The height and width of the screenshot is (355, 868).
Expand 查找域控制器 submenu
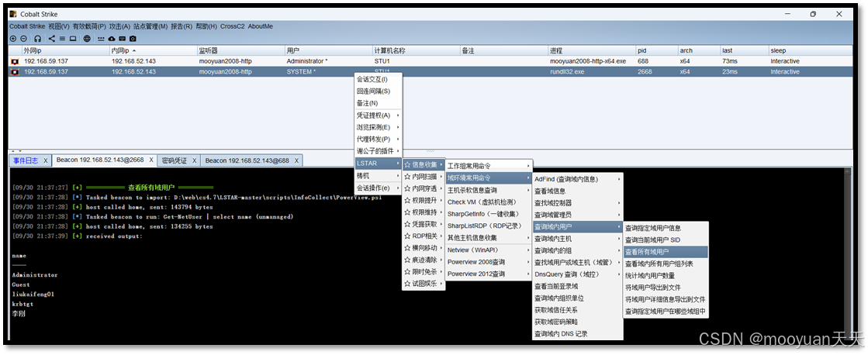pyautogui.click(x=578, y=203)
